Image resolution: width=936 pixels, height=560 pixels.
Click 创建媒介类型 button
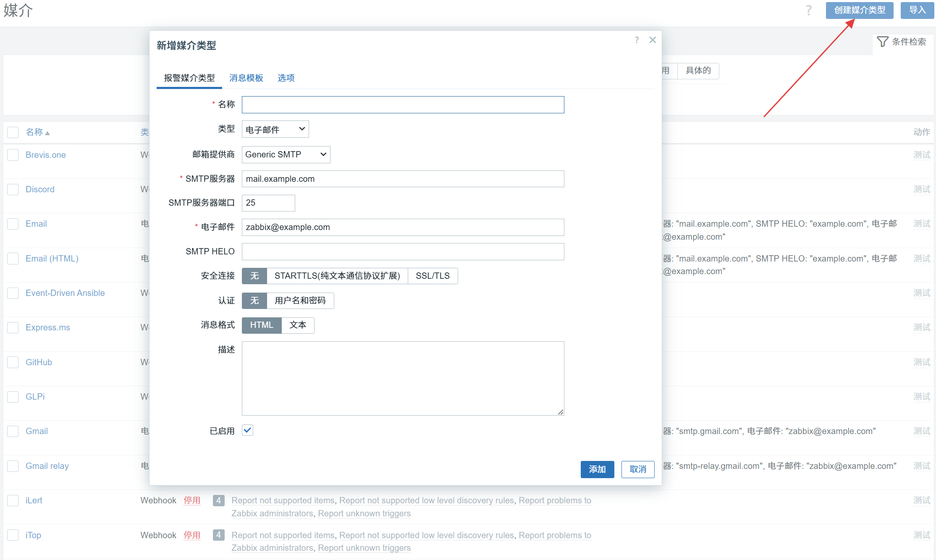(x=860, y=10)
